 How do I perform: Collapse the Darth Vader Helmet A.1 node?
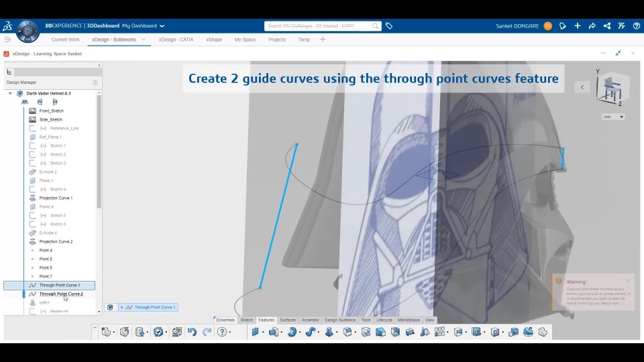tap(10, 94)
